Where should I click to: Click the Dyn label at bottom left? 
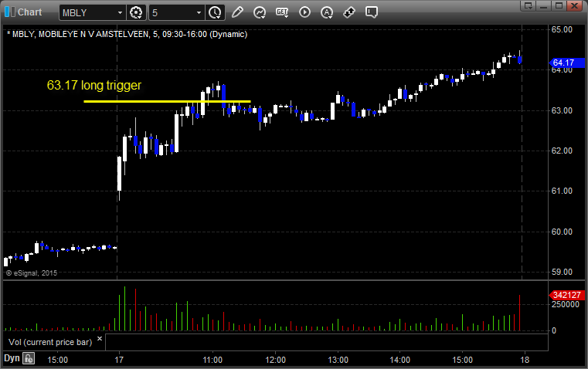pos(12,358)
